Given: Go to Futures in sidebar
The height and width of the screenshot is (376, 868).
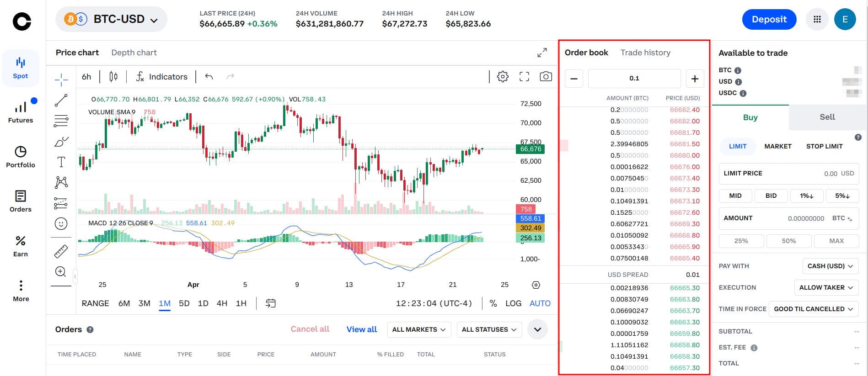Looking at the screenshot, I should (21, 112).
